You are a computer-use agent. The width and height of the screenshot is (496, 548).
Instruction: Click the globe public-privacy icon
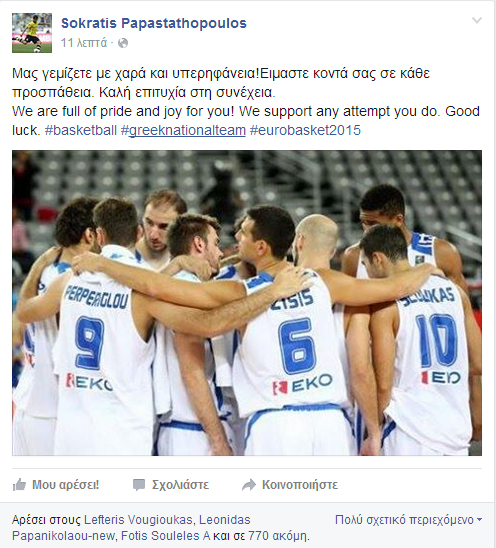123,43
